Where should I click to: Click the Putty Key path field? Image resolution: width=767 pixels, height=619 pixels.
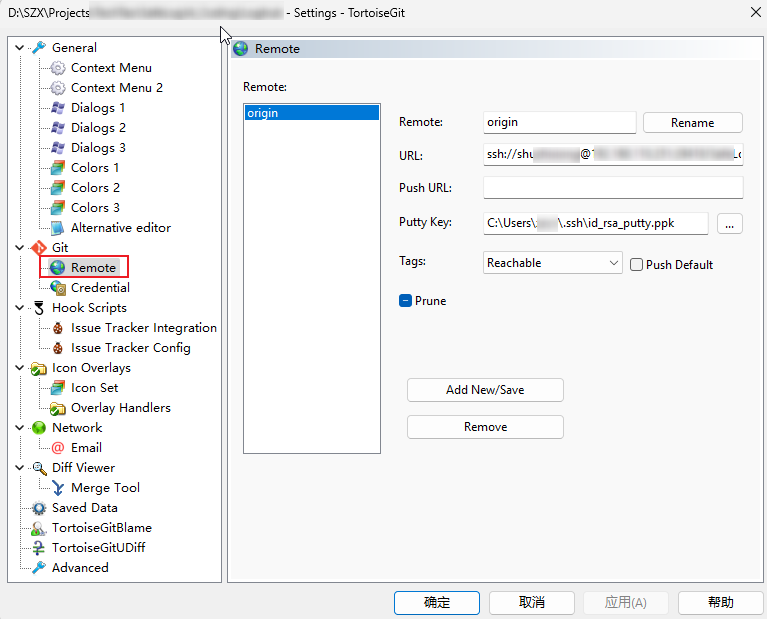[596, 223]
